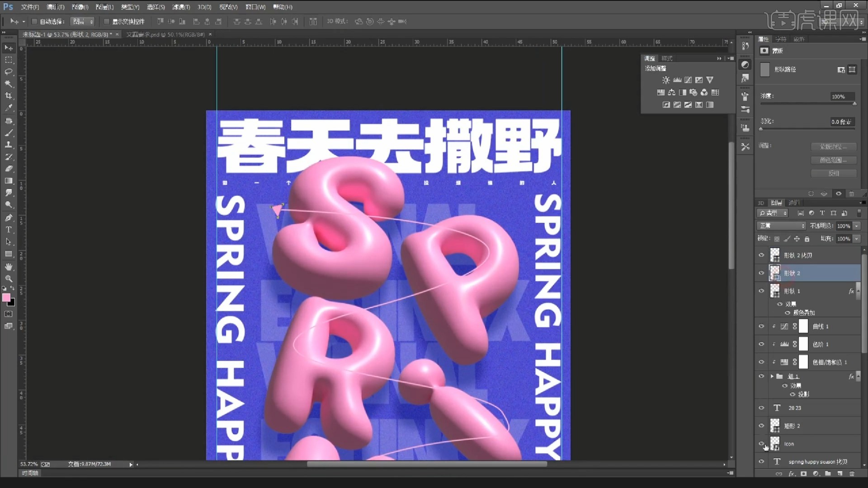This screenshot has height=488, width=868.
Task: Select the Crop tool
Action: pos(9,96)
